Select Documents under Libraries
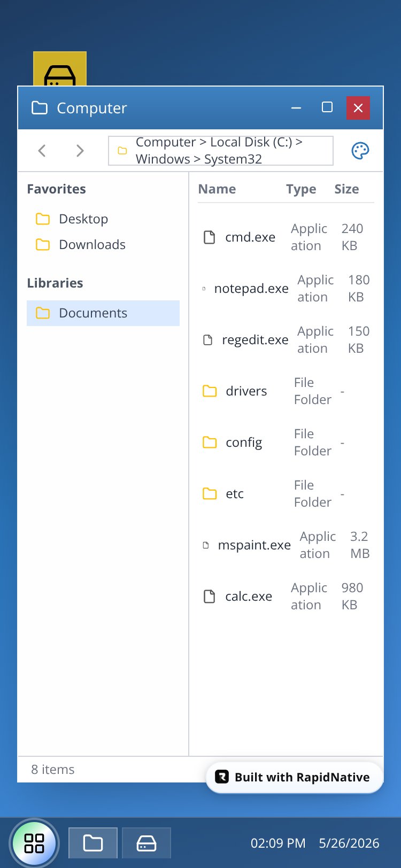Screen dimensions: 401x868 [103, 313]
